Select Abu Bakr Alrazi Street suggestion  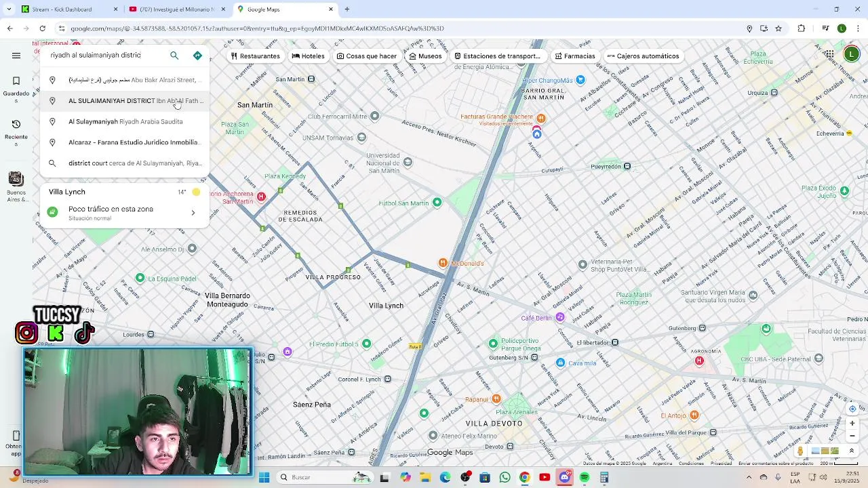(x=125, y=80)
